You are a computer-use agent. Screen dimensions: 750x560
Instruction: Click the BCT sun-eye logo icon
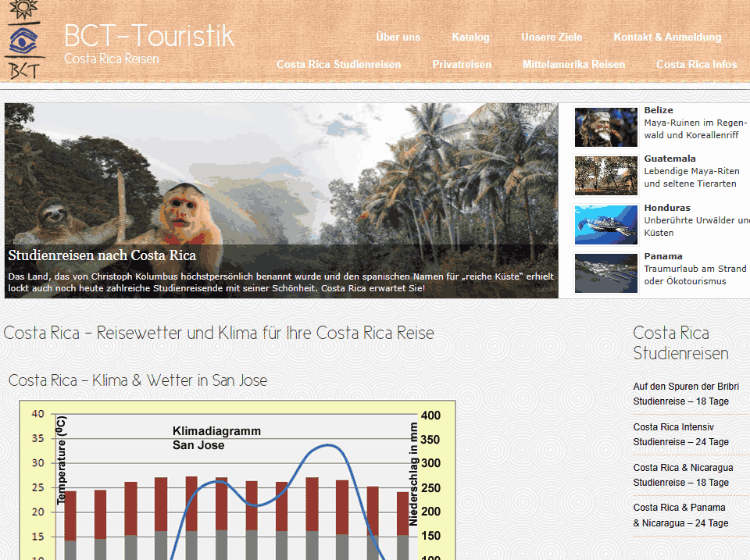23,40
